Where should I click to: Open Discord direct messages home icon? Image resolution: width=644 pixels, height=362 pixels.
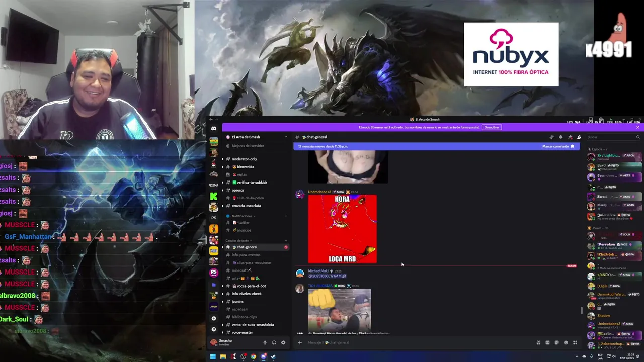(214, 129)
